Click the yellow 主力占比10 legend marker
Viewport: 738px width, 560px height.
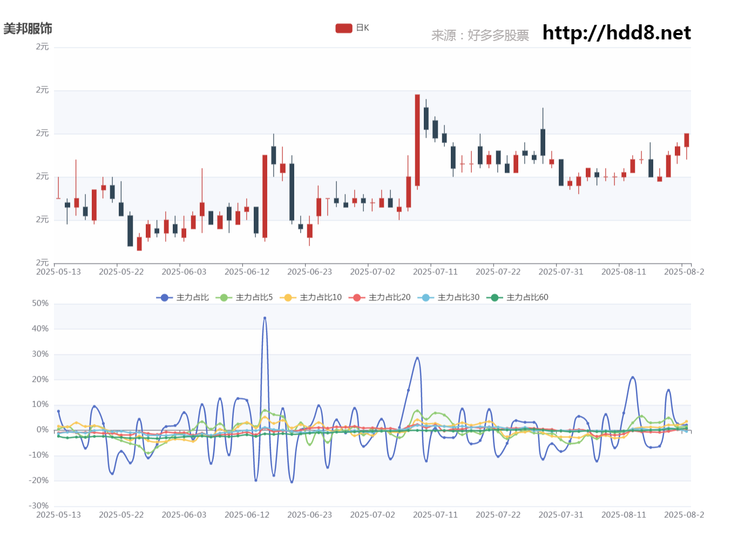click(288, 298)
